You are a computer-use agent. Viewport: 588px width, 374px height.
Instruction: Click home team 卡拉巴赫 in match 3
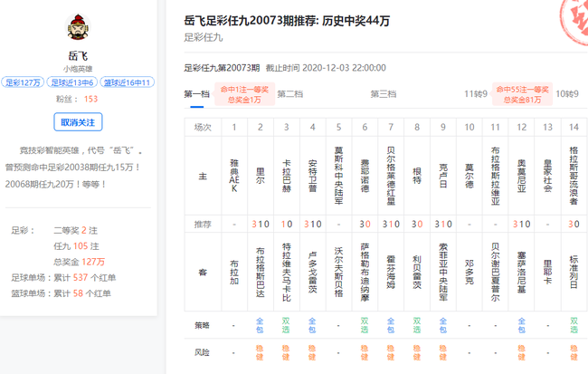287,176
